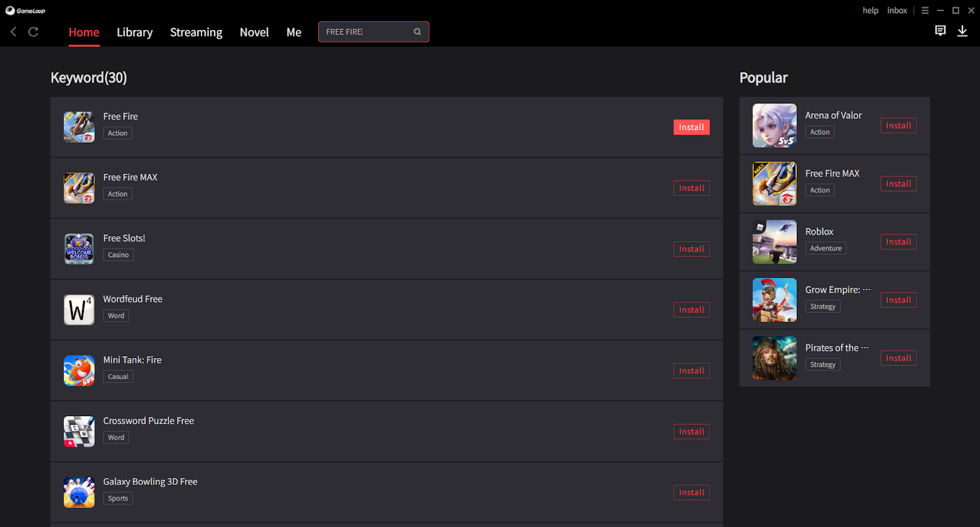Open the hamburger menu icon
The image size is (980, 527).
(x=925, y=10)
